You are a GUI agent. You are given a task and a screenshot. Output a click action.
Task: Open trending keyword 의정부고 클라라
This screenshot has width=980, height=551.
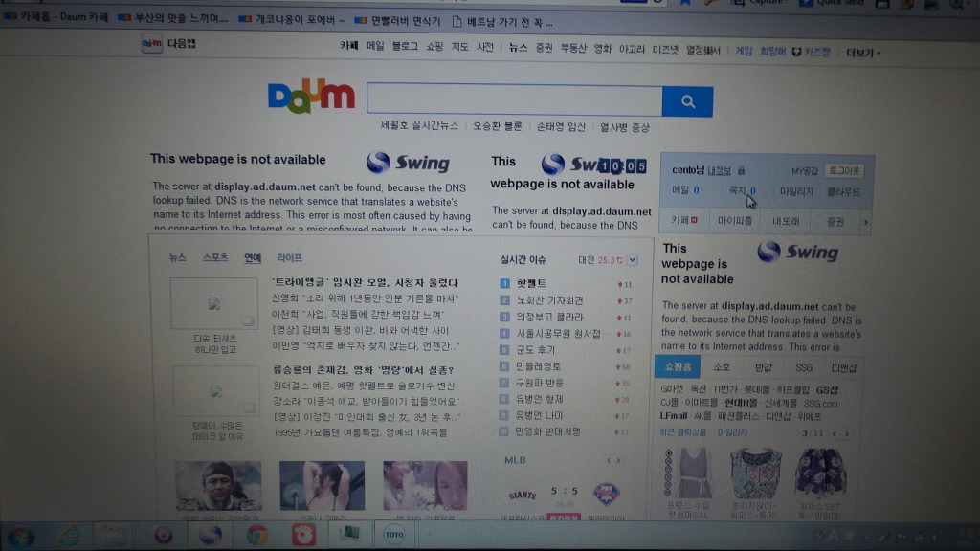549,317
